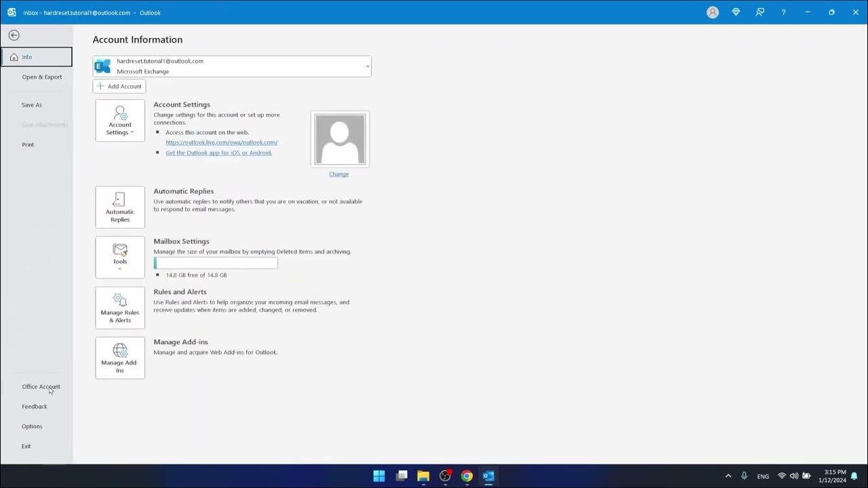
Task: Click the diamond premium icon in title bar
Action: pos(736,12)
